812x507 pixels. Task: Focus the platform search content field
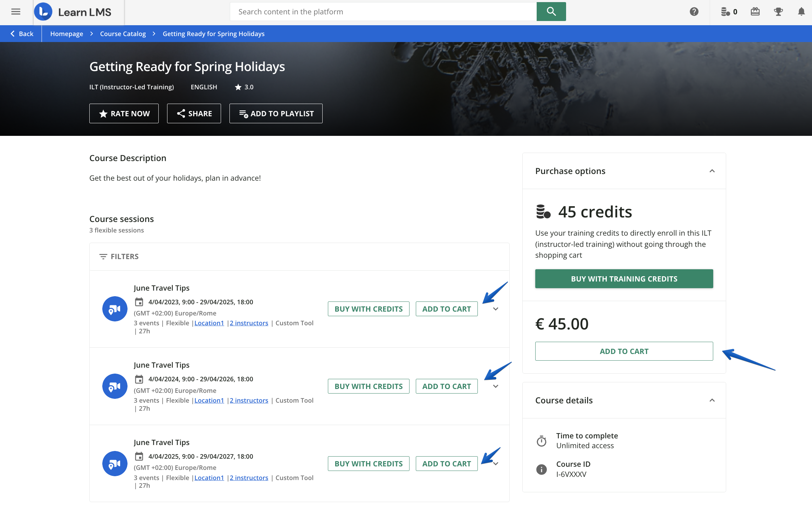click(383, 12)
